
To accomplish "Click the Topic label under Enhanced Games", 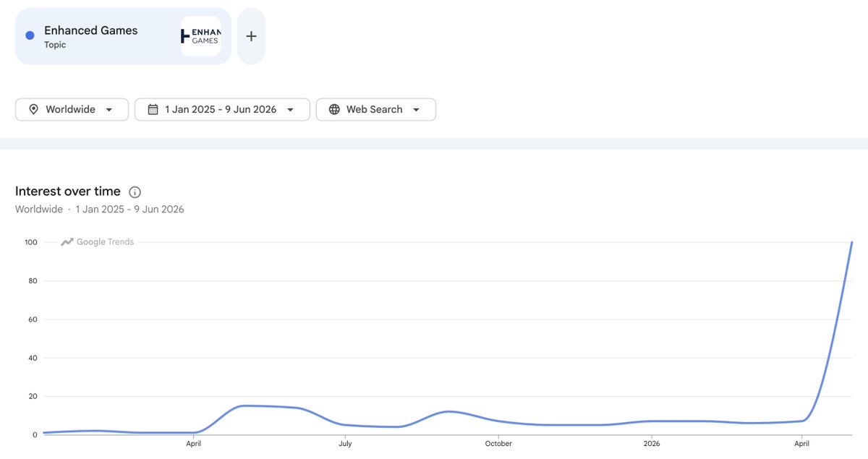I will tap(55, 45).
